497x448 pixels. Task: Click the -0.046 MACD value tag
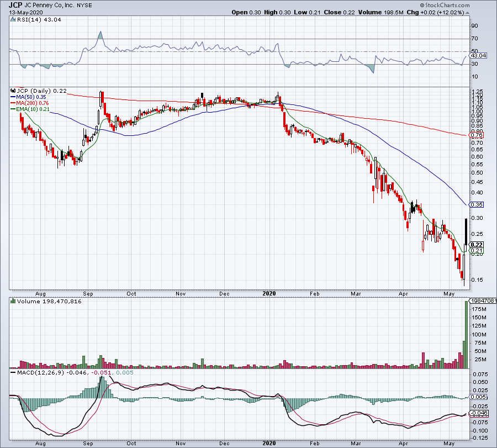(478, 413)
